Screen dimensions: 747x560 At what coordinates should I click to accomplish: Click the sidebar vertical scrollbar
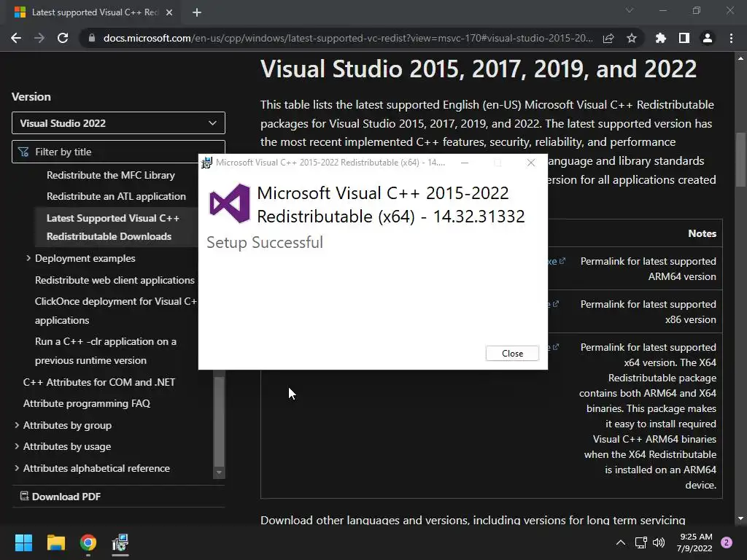[219, 423]
